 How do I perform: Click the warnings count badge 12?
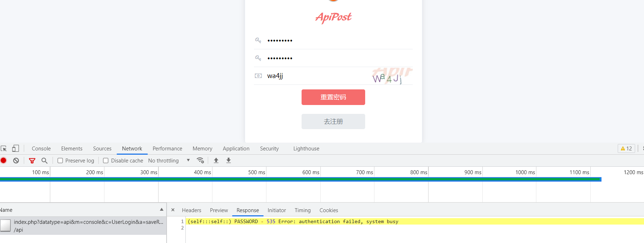coord(626,149)
